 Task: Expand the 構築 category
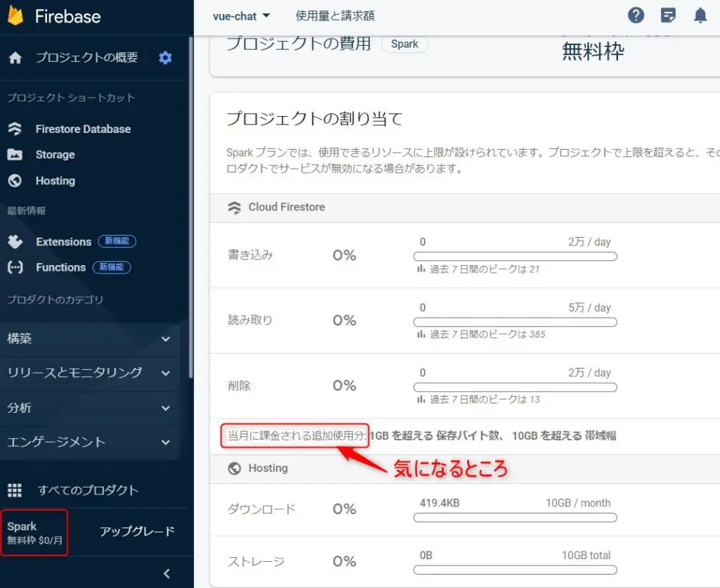pos(90,339)
